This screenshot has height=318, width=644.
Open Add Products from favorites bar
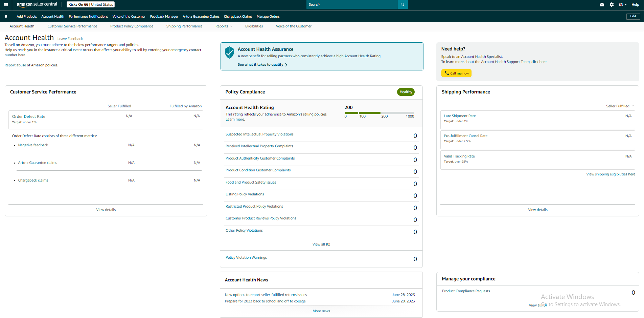pos(27,16)
